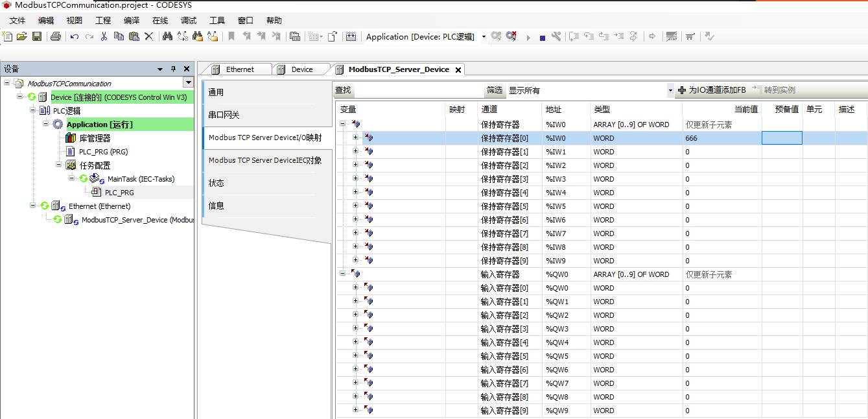The width and height of the screenshot is (868, 419).
Task: Open the project name dropdown in device tree
Action: [188, 82]
